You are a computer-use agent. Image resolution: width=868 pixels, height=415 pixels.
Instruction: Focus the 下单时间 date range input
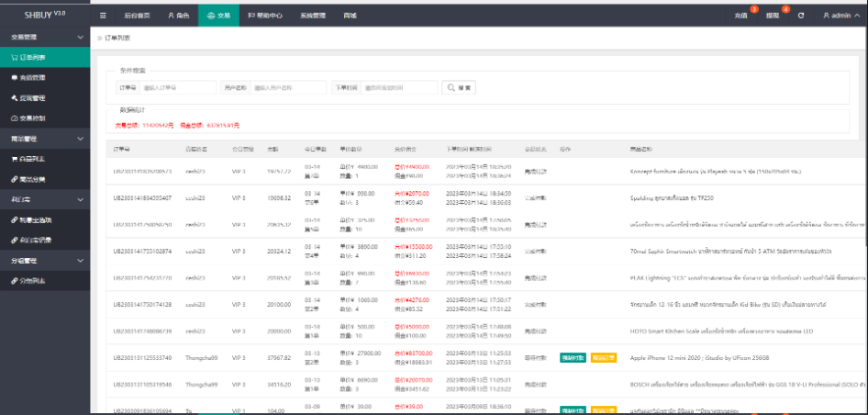pos(399,87)
